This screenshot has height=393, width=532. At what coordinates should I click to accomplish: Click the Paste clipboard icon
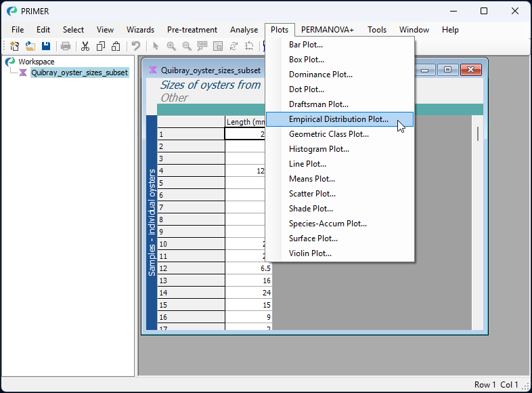coord(116,46)
